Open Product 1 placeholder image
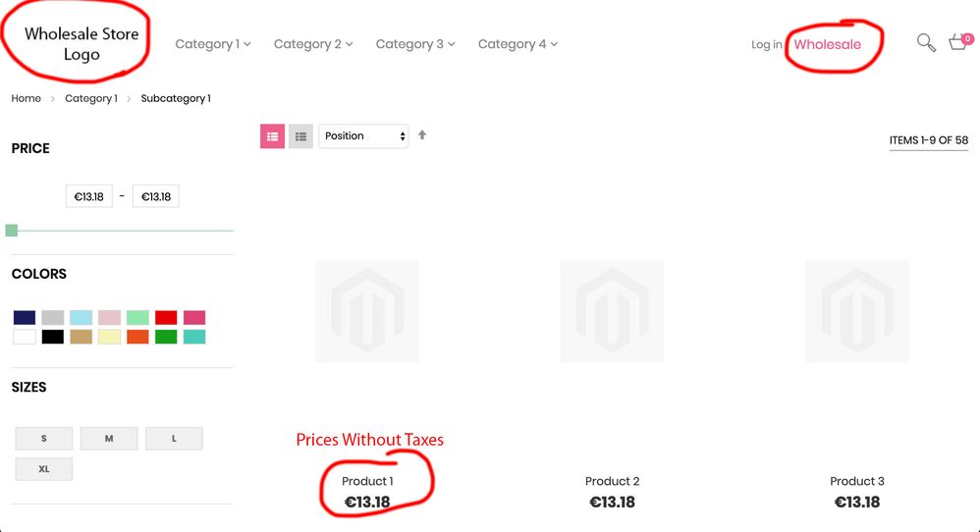Image resolution: width=980 pixels, height=532 pixels. [x=366, y=310]
